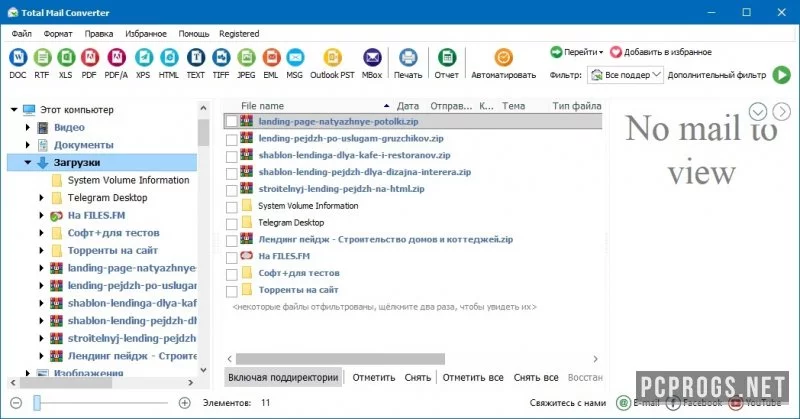Select the HTML conversion icon
The image size is (800, 419).
pyautogui.click(x=169, y=58)
